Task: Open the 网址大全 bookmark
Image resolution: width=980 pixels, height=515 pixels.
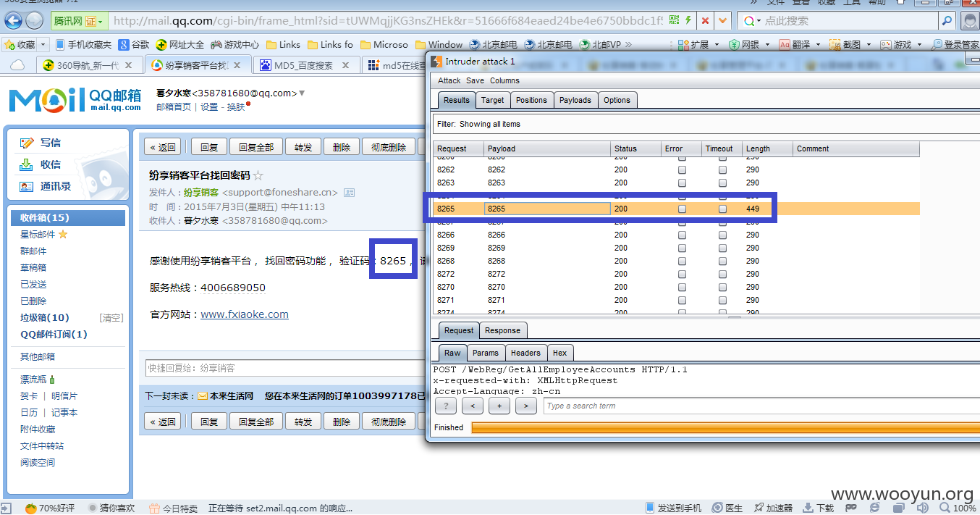Action: [x=180, y=45]
